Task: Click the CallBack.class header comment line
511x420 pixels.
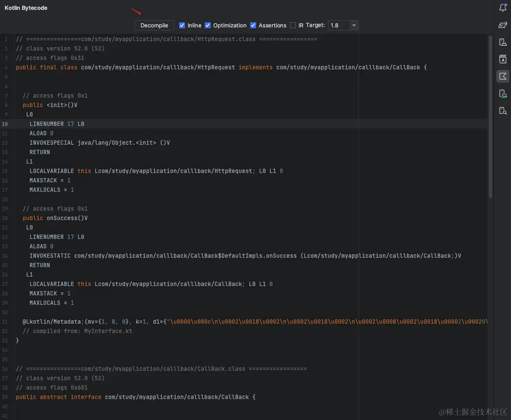Action: (x=161, y=369)
